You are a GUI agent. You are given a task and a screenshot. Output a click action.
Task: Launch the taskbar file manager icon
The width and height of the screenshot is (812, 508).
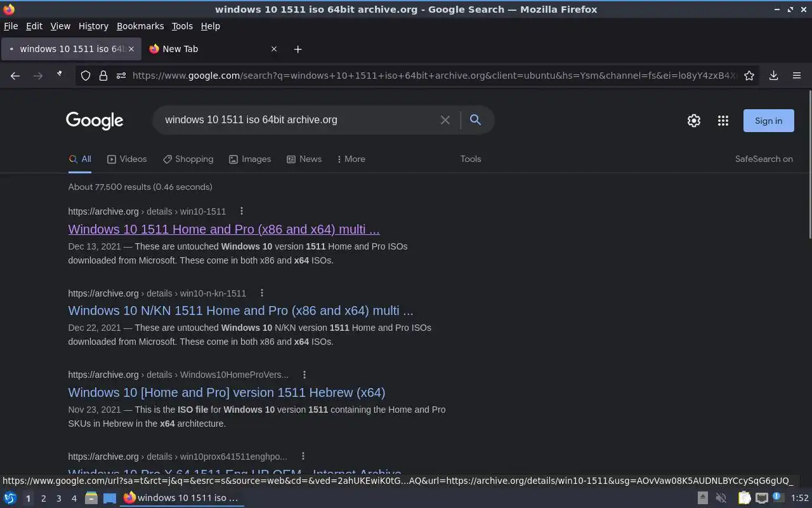click(x=91, y=498)
